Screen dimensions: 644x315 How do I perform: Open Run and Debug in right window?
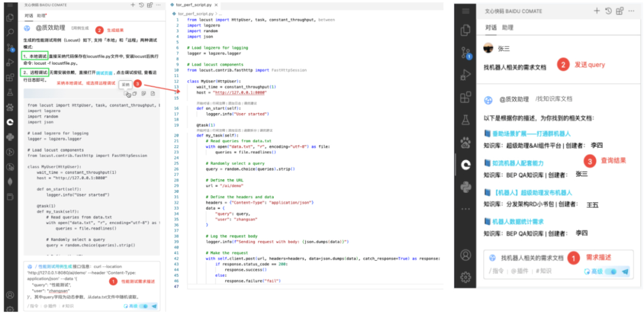tap(465, 74)
